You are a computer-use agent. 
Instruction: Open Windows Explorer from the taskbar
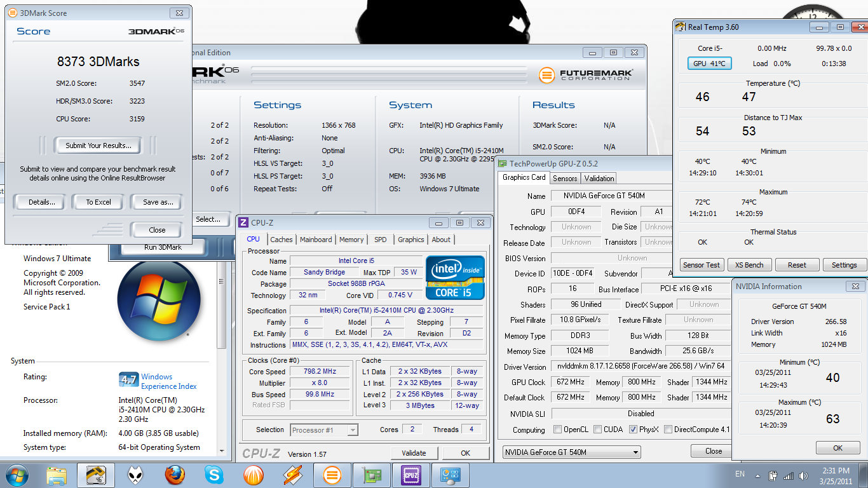(57, 475)
